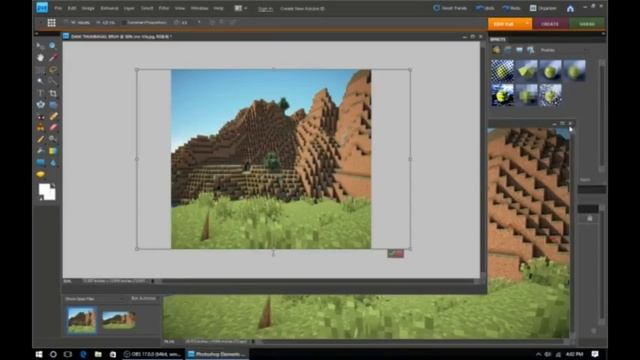This screenshot has height=360, width=640.
Task: Select the Brush tool
Action: coord(40,139)
